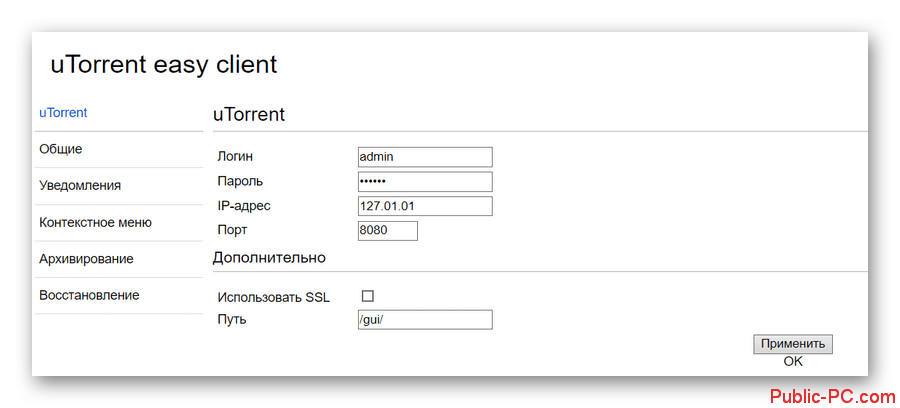Click the OK text below Применить
The width and height of the screenshot is (900, 408).
[793, 362]
